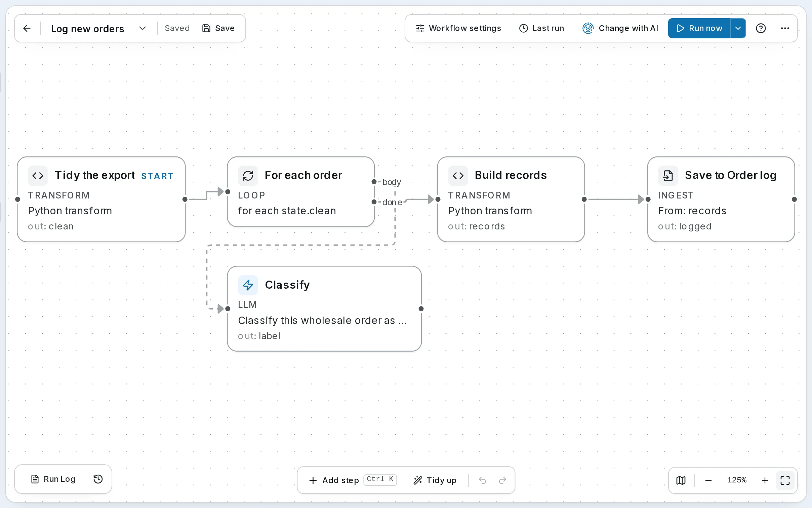Click the output port of Classify node
This screenshot has width=812, height=508.
(421, 309)
